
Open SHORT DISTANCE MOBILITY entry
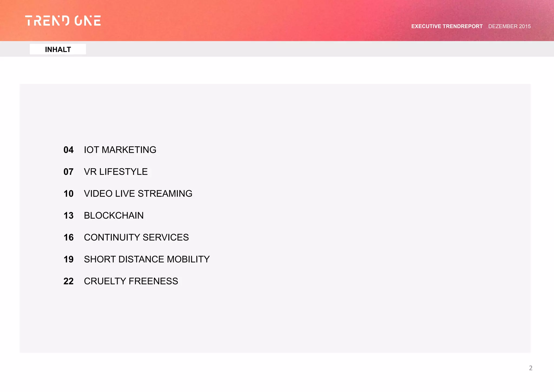click(x=147, y=259)
